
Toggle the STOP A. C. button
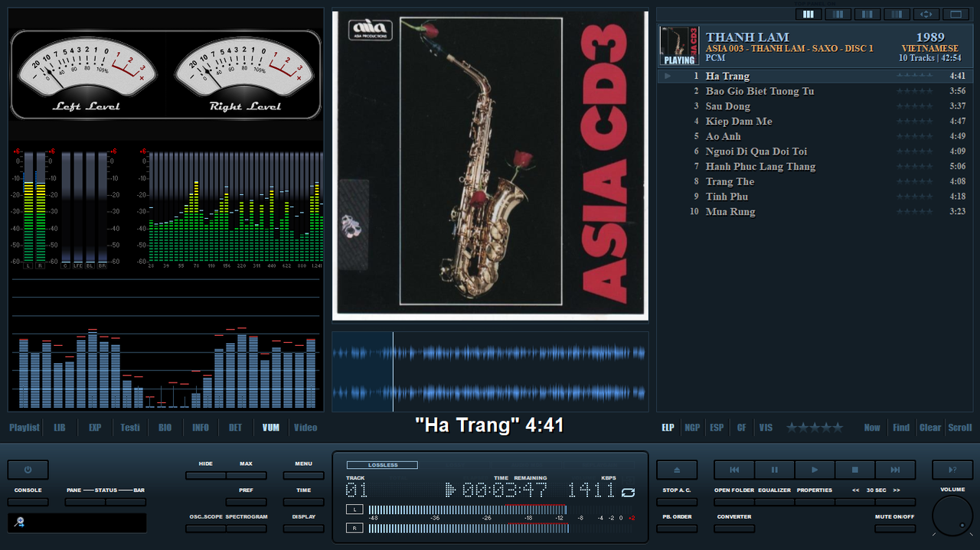point(677,502)
